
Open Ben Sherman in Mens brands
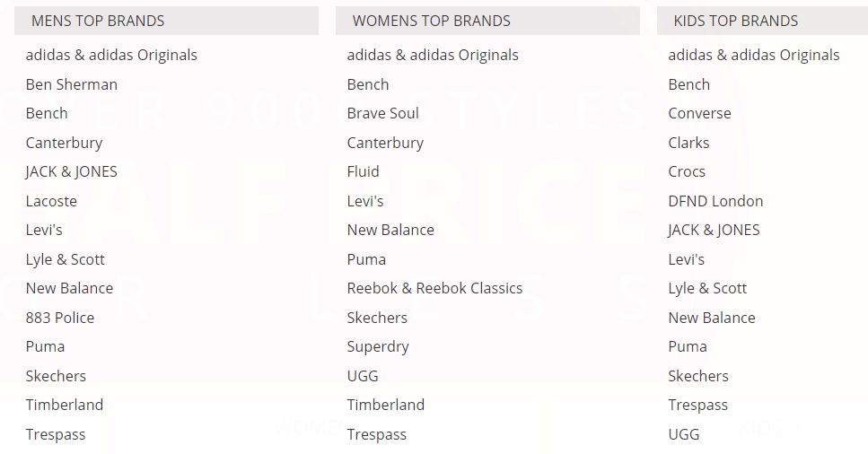pyautogui.click(x=72, y=84)
